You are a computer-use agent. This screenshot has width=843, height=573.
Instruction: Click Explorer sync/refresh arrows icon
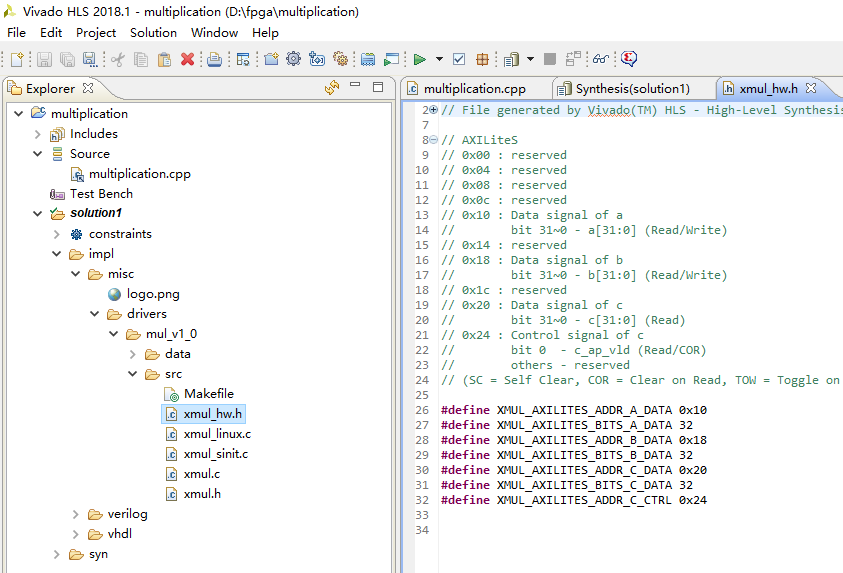(x=332, y=87)
